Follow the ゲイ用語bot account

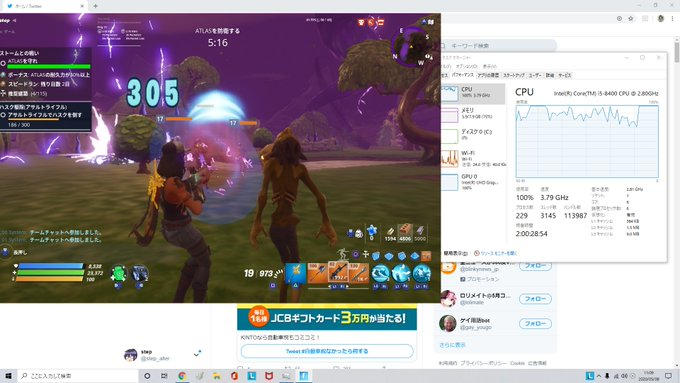[535, 324]
